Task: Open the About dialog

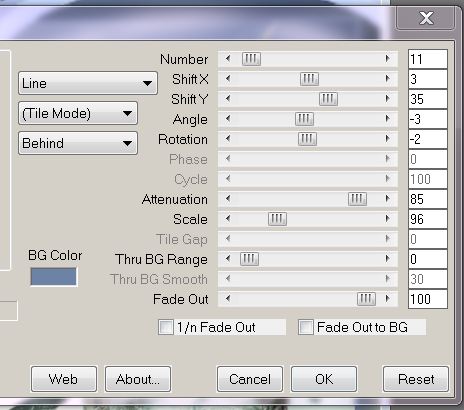Action: 138,379
